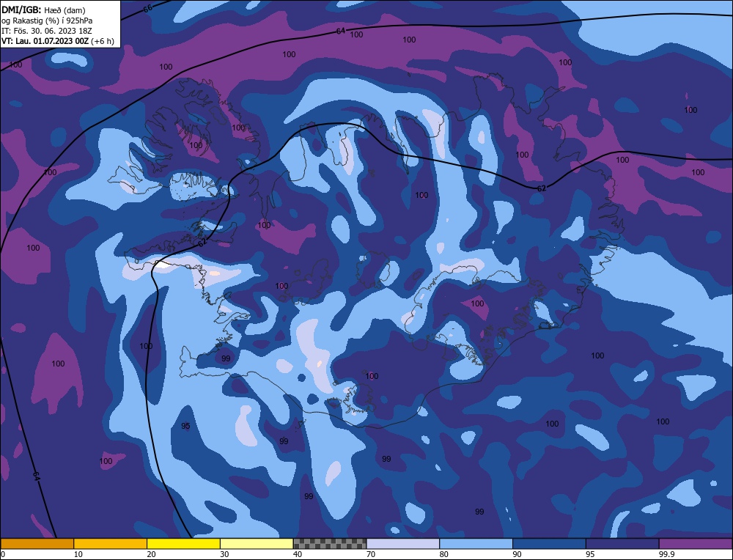733x560 pixels.
Task: Click the '40' tick label on the legend
Action: coord(298,554)
